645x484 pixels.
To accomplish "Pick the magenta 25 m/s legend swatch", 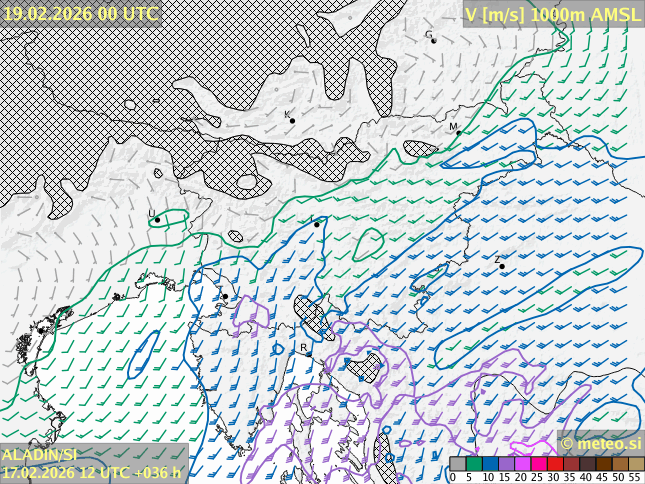I will click(x=539, y=464).
